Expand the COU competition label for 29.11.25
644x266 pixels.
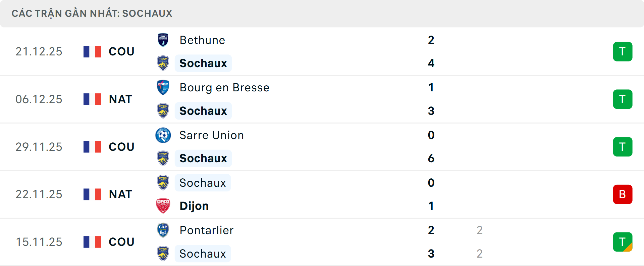[x=121, y=147]
